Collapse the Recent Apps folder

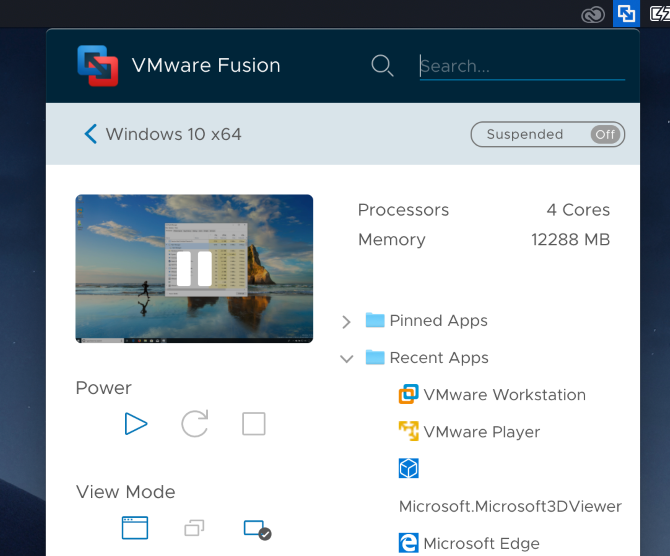(x=347, y=358)
